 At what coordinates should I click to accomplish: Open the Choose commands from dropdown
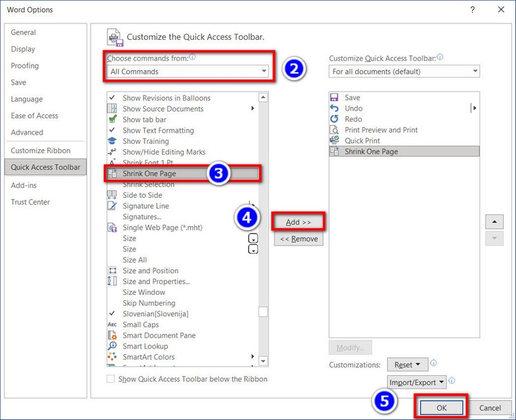click(x=188, y=71)
